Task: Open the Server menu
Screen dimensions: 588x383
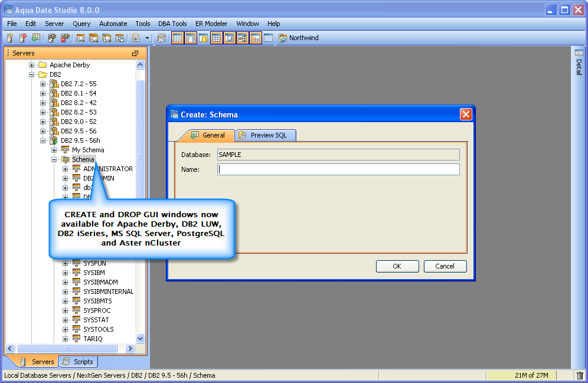Action: coord(54,24)
